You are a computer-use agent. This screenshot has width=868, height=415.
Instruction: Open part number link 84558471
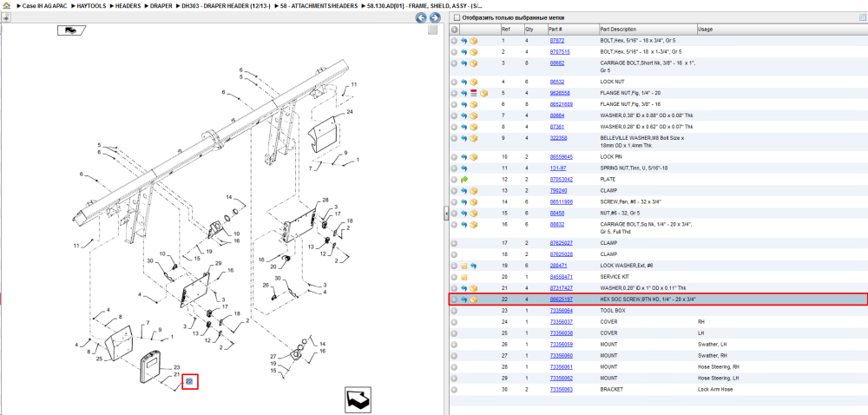point(561,277)
